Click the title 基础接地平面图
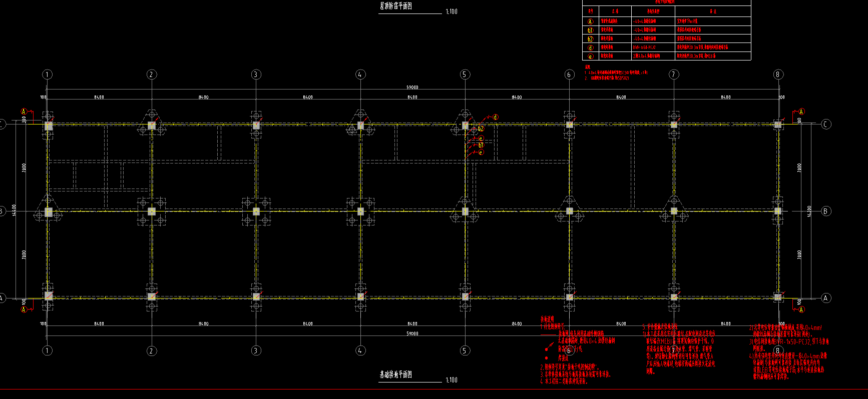 (x=395, y=374)
